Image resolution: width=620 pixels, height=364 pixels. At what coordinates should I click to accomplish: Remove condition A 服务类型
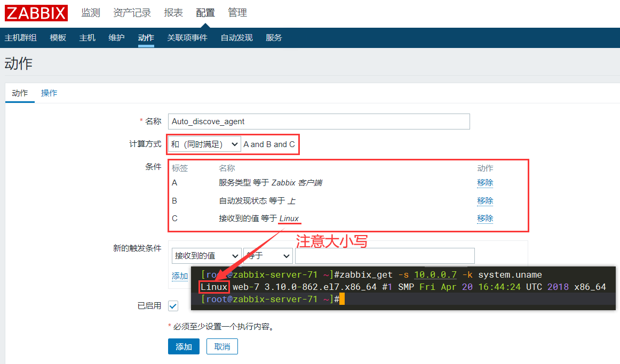coord(485,183)
